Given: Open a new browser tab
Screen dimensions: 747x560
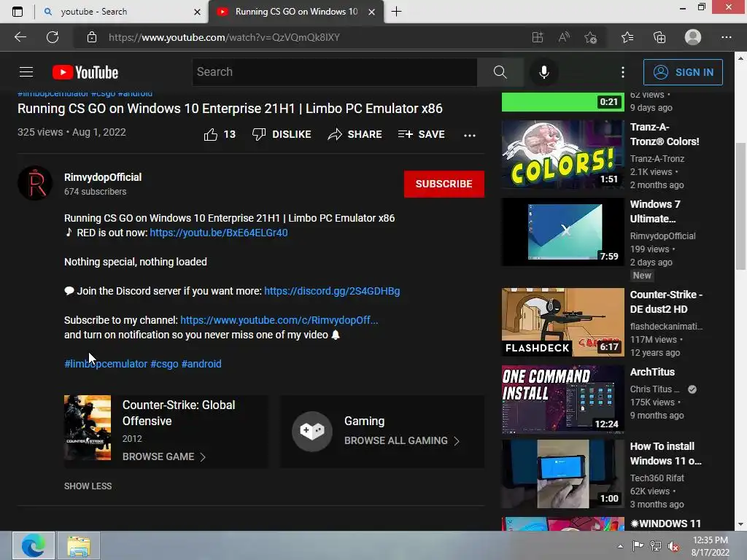Looking at the screenshot, I should pos(396,12).
